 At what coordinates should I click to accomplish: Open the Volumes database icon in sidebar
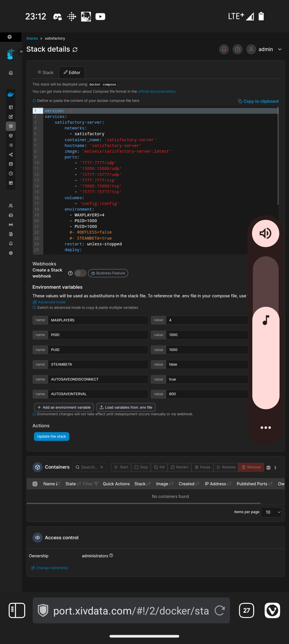pos(11,164)
